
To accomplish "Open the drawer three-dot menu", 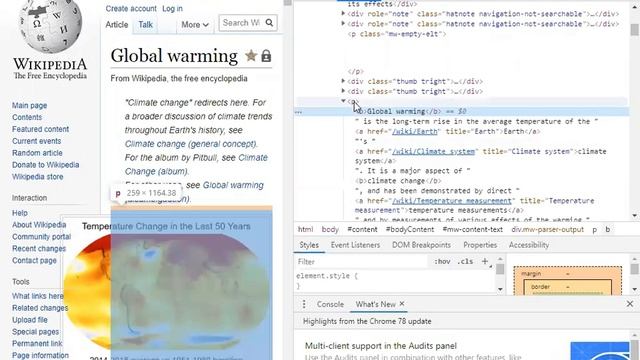I will tap(304, 304).
